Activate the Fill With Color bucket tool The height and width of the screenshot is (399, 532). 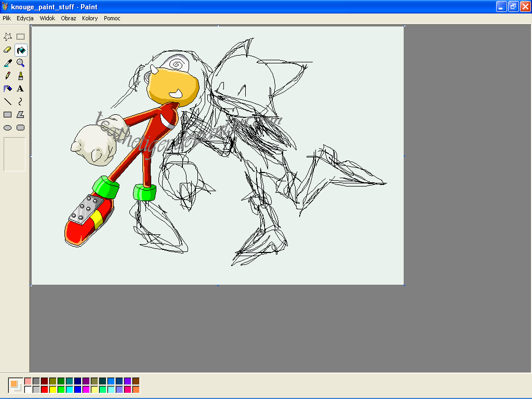[x=21, y=50]
